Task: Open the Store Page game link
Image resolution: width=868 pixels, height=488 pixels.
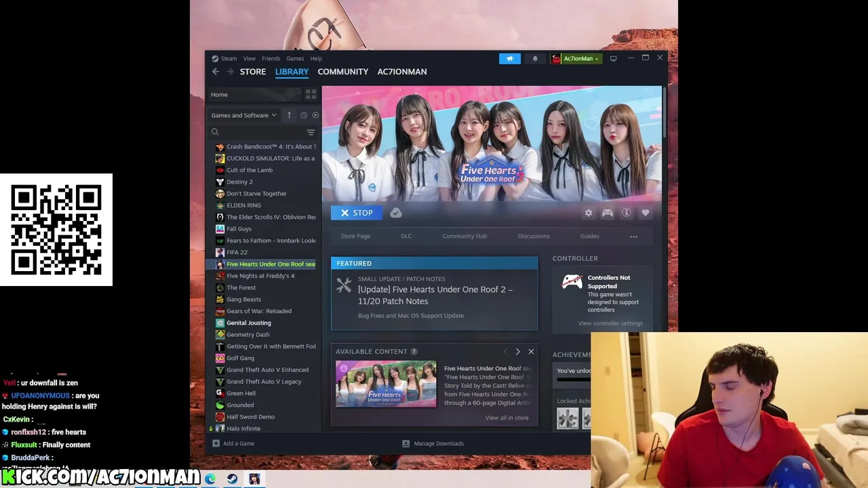Action: (355, 236)
